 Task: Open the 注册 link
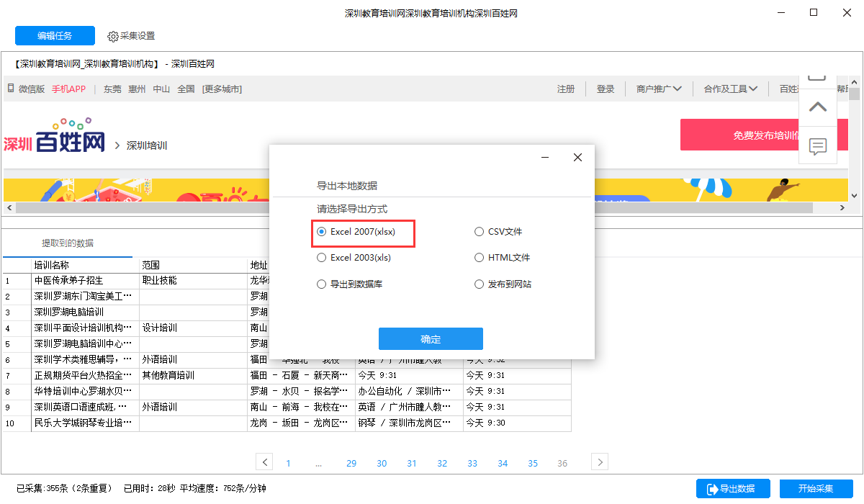[566, 89]
